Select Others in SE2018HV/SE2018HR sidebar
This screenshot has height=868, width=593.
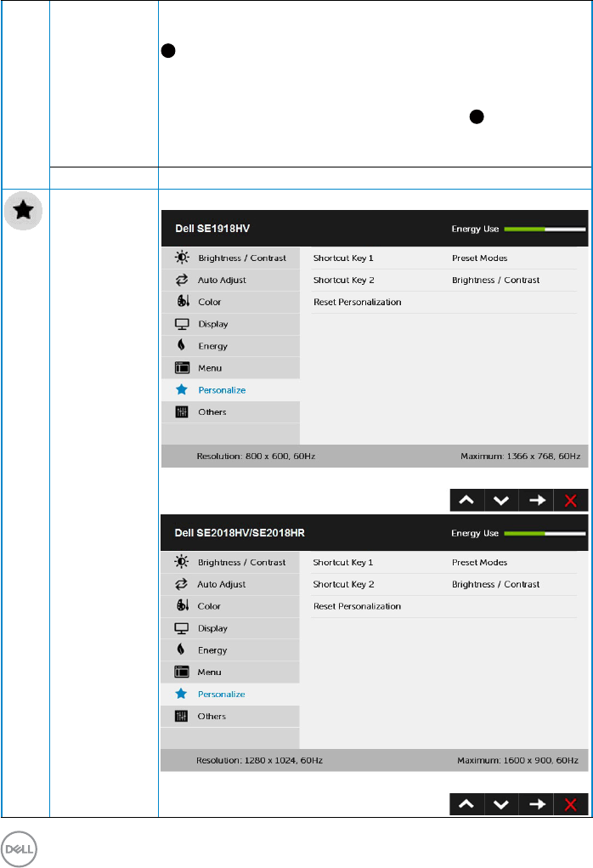click(x=230, y=717)
